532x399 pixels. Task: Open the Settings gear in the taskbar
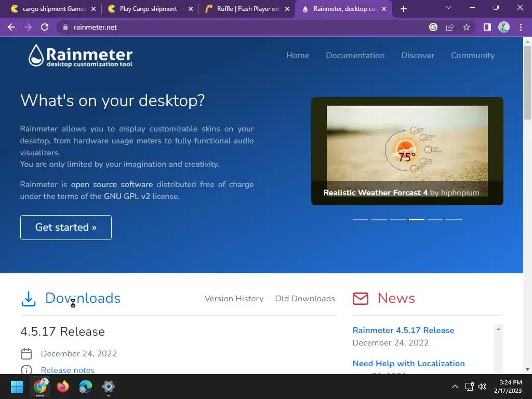click(108, 387)
